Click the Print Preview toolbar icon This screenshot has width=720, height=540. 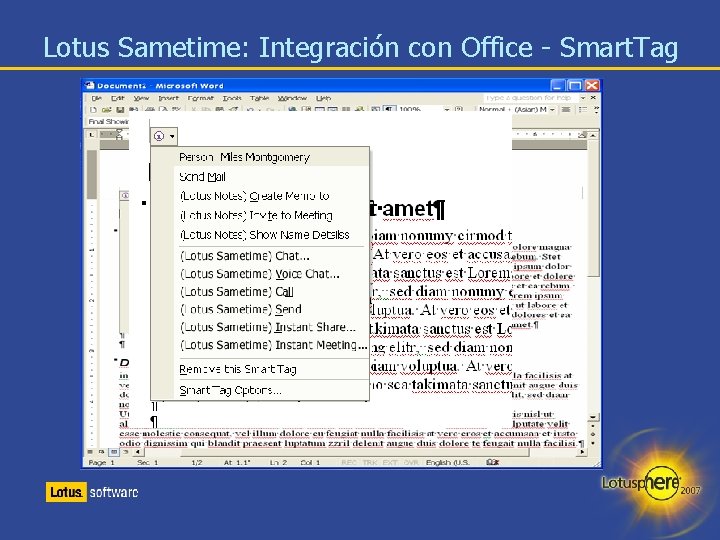click(163, 110)
